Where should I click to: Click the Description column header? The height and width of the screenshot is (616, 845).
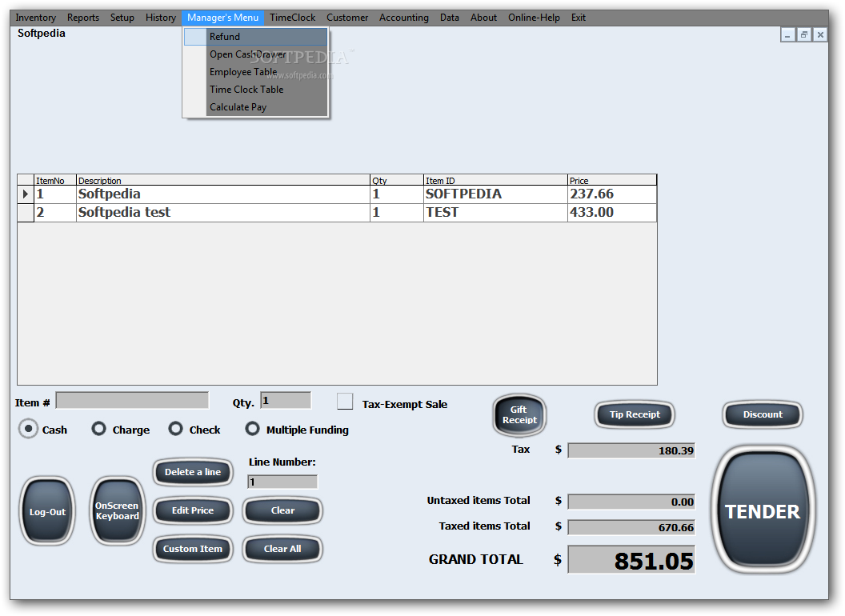pyautogui.click(x=222, y=180)
